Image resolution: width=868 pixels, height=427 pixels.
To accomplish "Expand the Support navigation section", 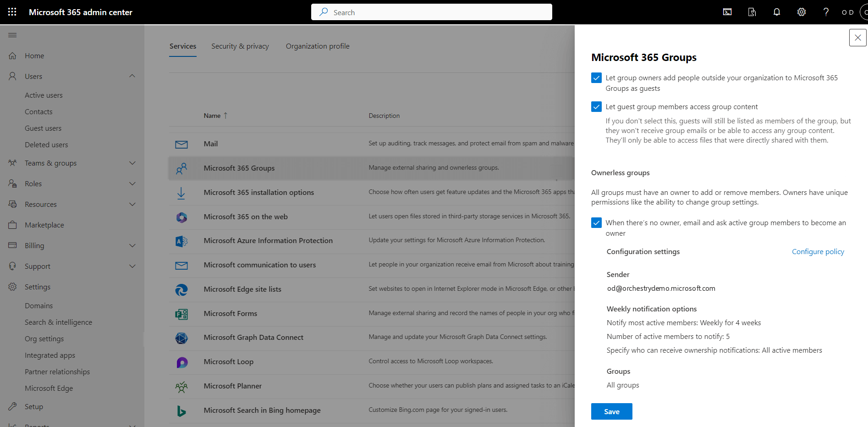I will 132,266.
